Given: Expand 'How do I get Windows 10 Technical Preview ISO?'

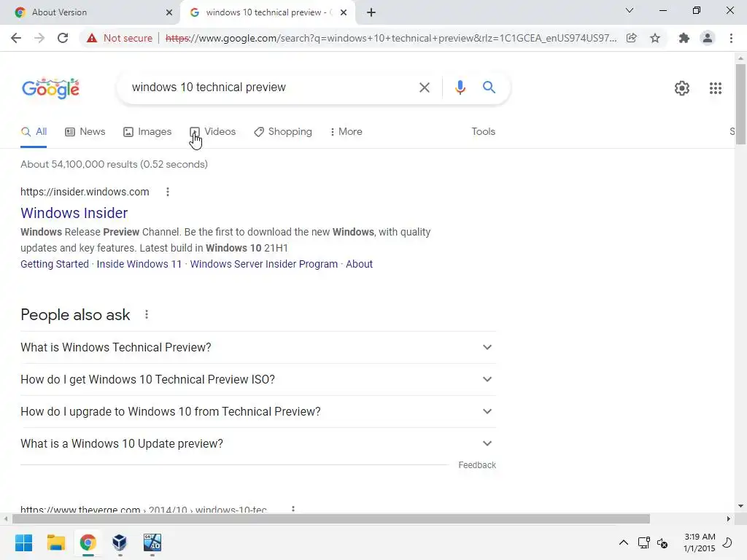Looking at the screenshot, I should point(258,379).
